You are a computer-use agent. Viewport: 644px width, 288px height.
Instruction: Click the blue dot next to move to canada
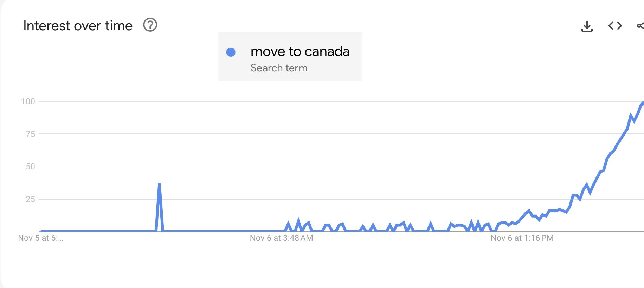click(x=231, y=52)
